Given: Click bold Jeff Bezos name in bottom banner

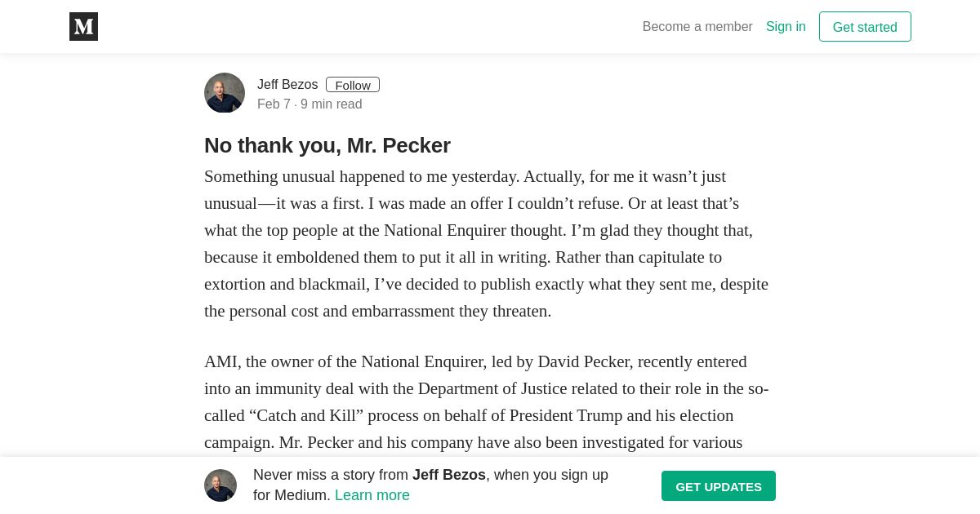Looking at the screenshot, I should (449, 475).
